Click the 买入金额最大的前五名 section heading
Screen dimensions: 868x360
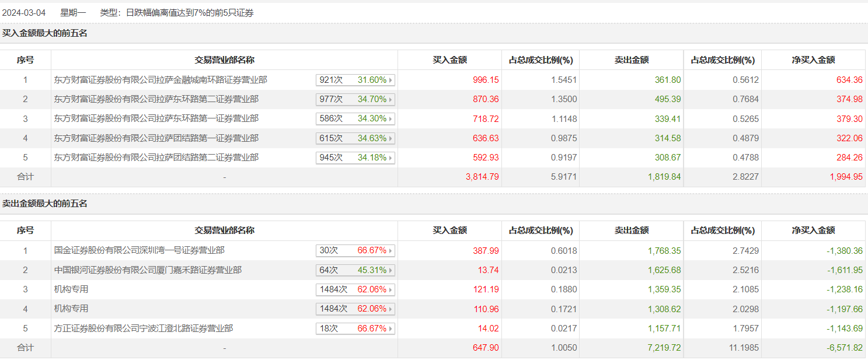pos(44,33)
